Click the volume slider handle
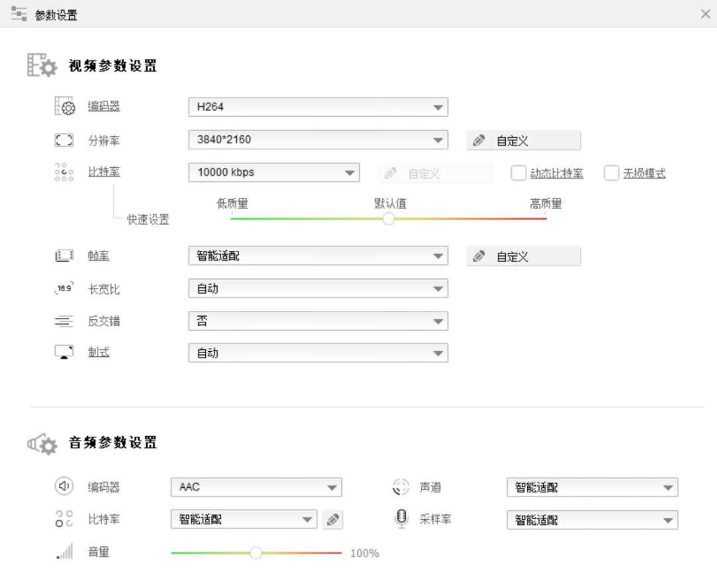Image resolution: width=717 pixels, height=588 pixels. (256, 553)
